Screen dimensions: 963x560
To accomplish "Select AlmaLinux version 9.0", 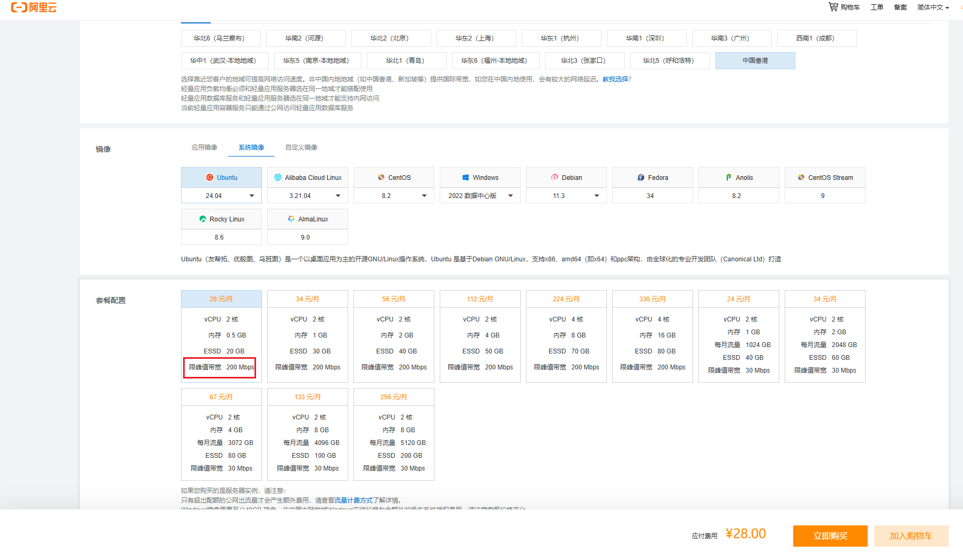I will (308, 237).
